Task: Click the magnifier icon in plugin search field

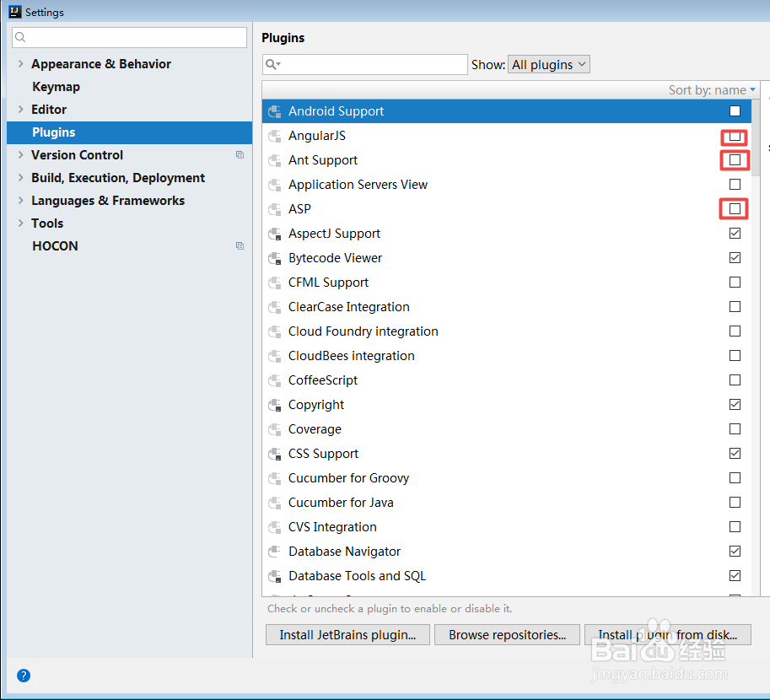Action: click(x=272, y=64)
